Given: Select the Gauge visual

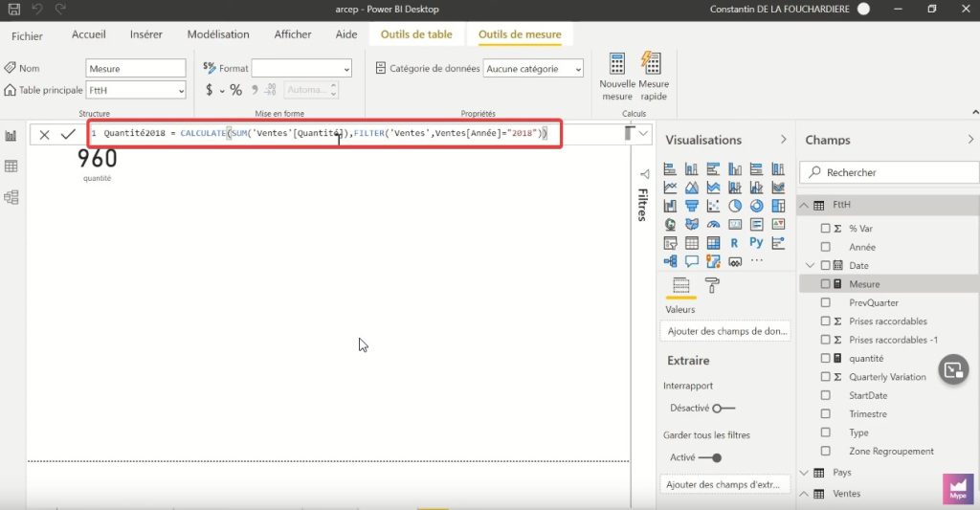Looking at the screenshot, I should (713, 224).
